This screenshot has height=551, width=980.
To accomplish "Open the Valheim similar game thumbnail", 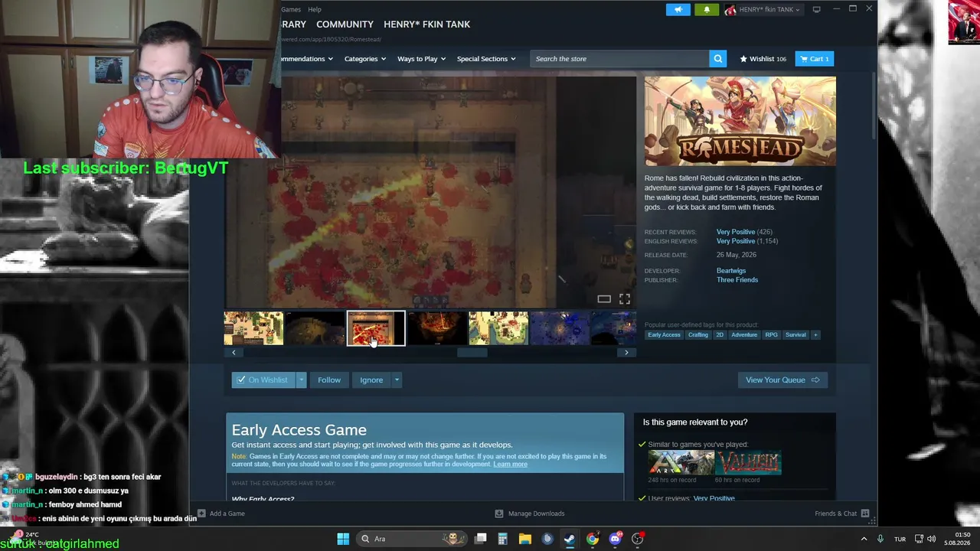I will (x=749, y=462).
